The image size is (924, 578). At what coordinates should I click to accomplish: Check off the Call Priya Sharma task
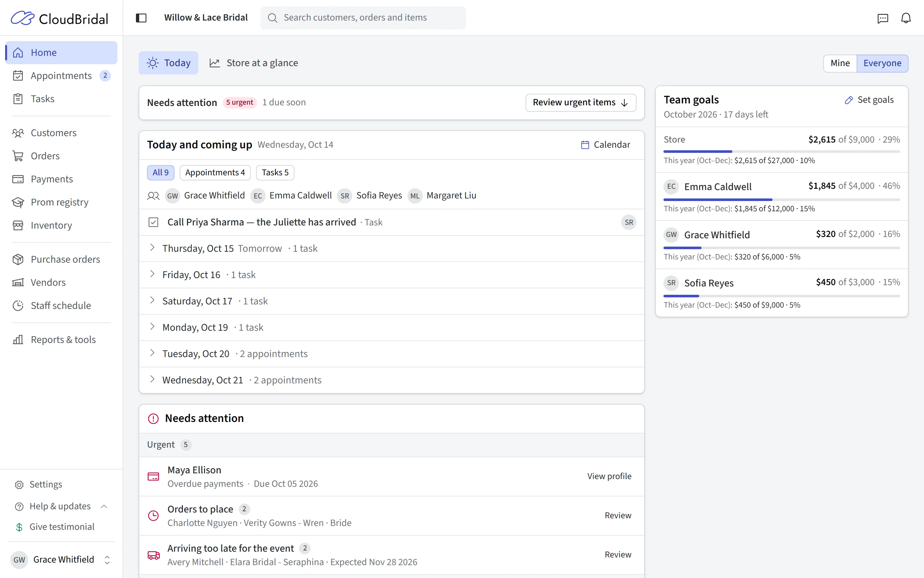[153, 222]
